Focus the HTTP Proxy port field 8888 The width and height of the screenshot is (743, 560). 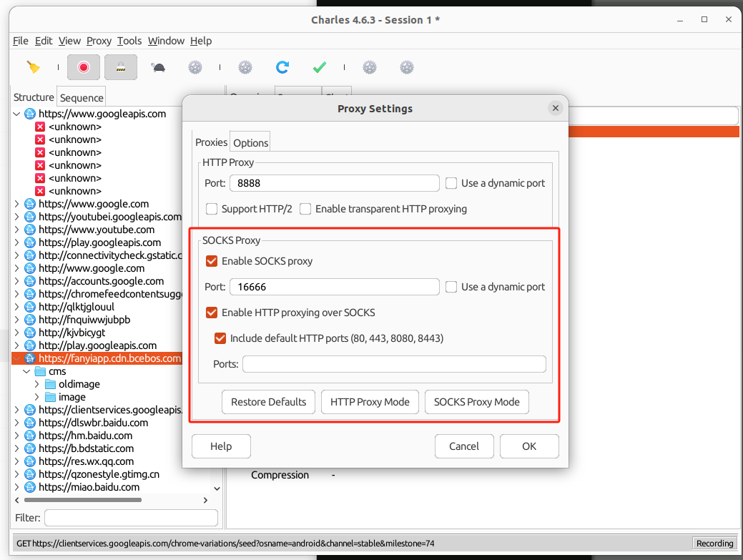tap(335, 183)
